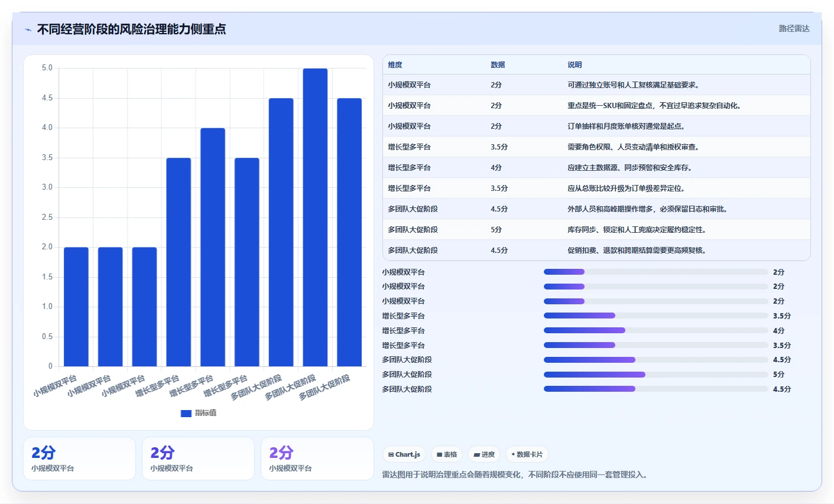This screenshot has width=834, height=504.
Task: Select row 可通过独立账号和人工复核满足基础要求
Action: [596, 85]
